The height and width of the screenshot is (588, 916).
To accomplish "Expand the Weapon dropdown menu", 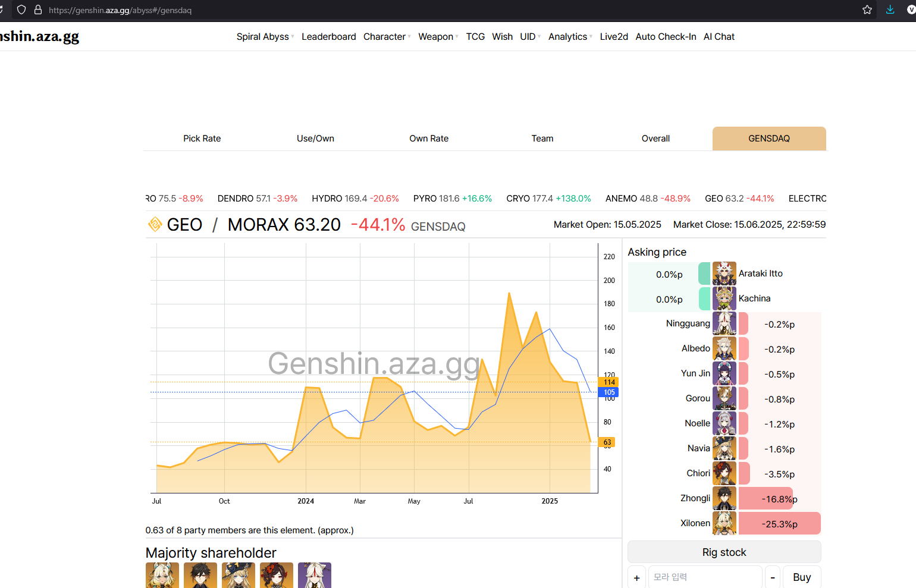I will click(x=438, y=36).
